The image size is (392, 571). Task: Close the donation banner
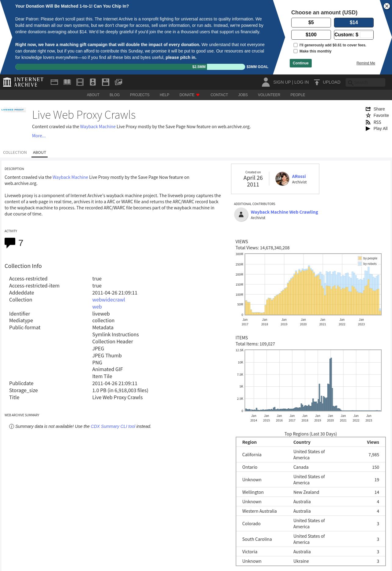click(x=387, y=6)
